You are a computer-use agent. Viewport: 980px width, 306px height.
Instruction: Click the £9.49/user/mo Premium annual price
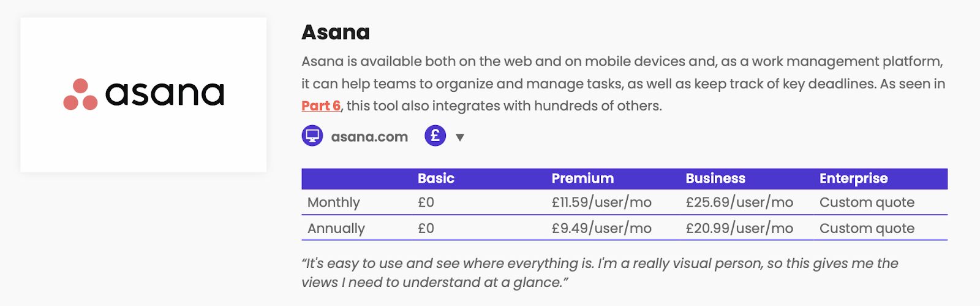coord(601,228)
